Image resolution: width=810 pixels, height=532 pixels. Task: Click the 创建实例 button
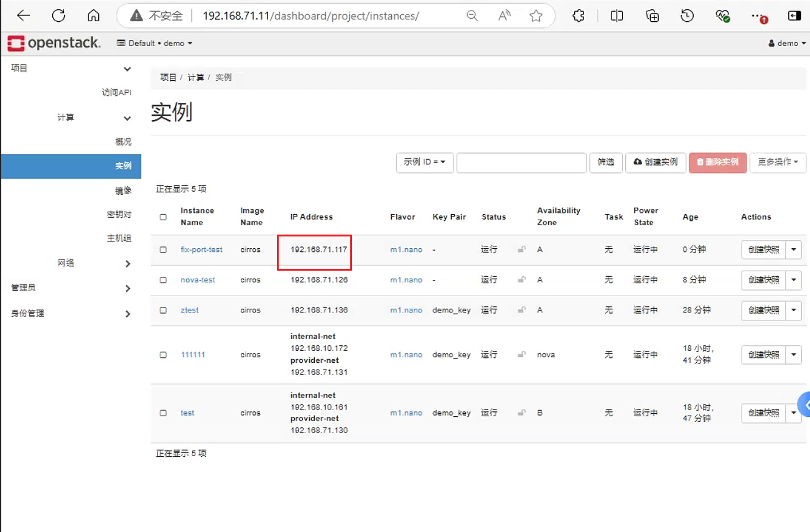656,162
